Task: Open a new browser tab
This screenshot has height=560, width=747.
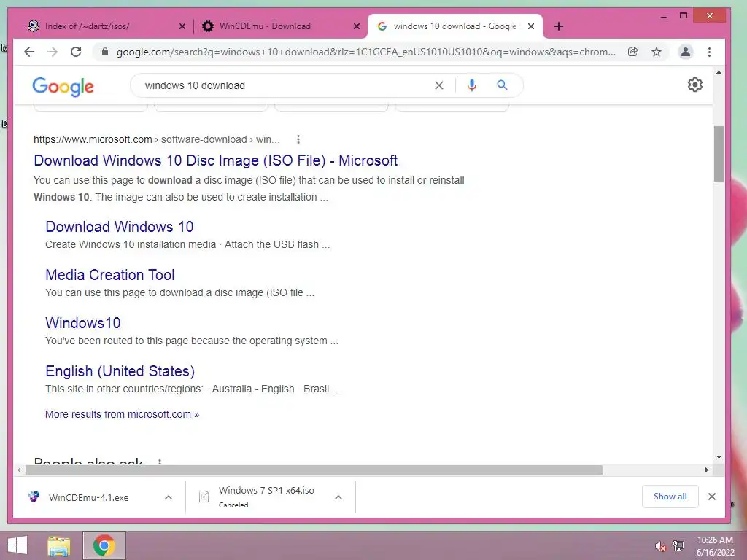Action: (559, 26)
